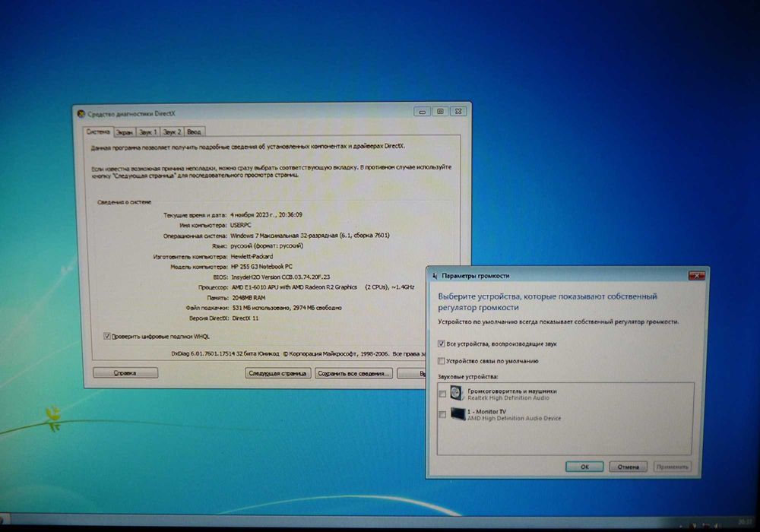
Task: Tick the checkbox for 1 - Monitor TV
Action: point(442,414)
